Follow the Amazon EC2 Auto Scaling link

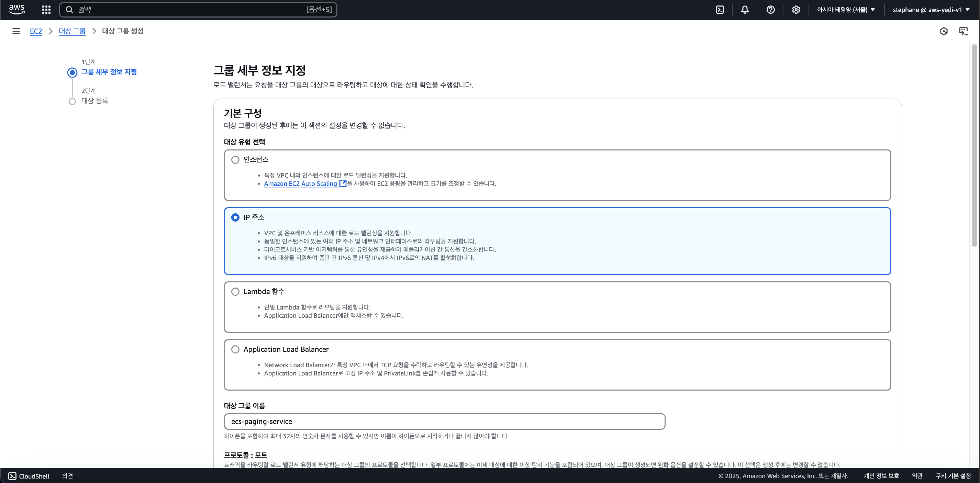(x=301, y=184)
